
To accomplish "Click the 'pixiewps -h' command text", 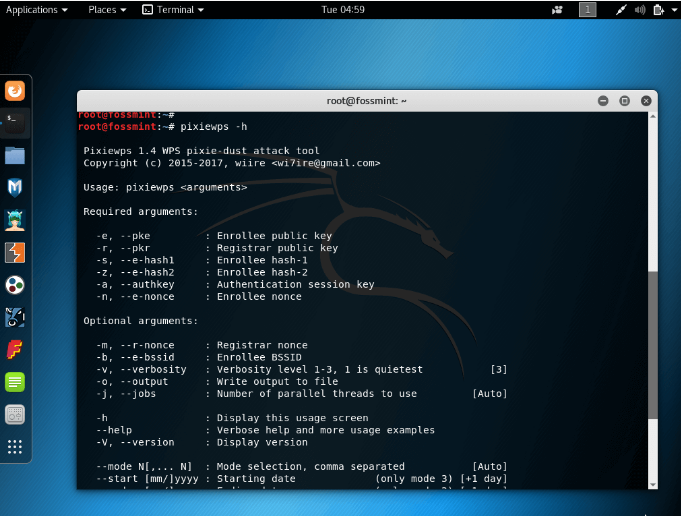I will [214, 127].
